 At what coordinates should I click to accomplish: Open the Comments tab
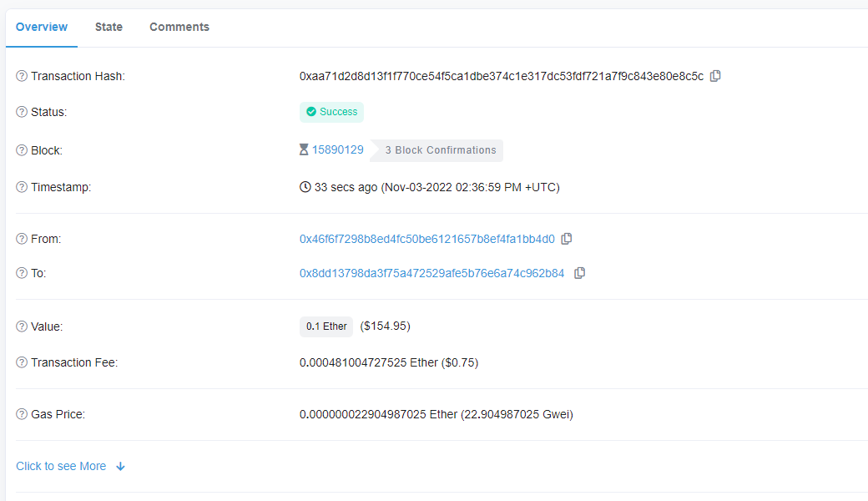[179, 27]
